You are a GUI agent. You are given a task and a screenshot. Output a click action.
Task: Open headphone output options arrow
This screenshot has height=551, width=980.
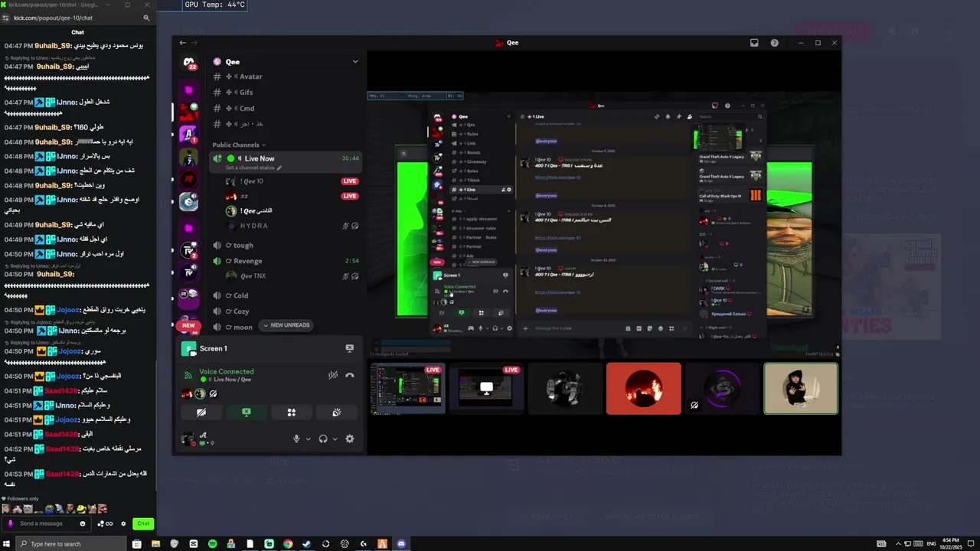coord(335,439)
